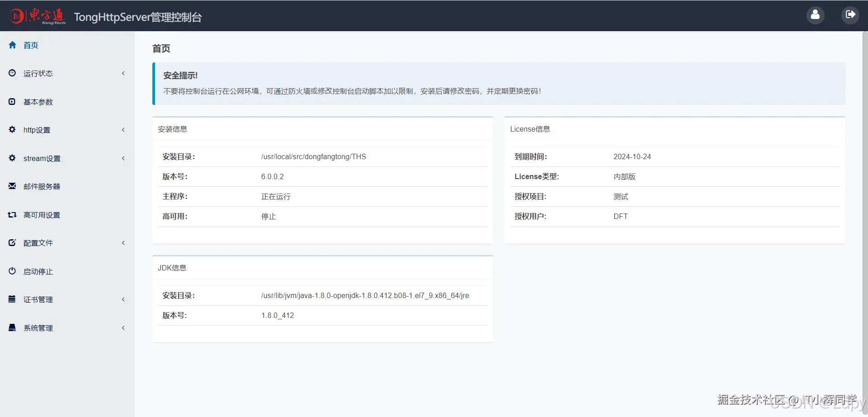
Task: Select path /usr/local/src/dongfangtong/THS
Action: tap(313, 156)
